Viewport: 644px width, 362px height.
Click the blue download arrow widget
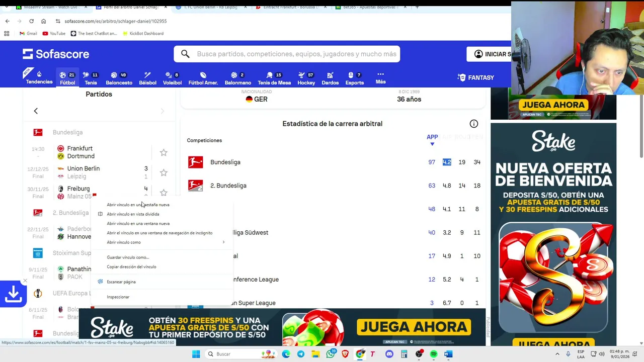click(x=13, y=294)
